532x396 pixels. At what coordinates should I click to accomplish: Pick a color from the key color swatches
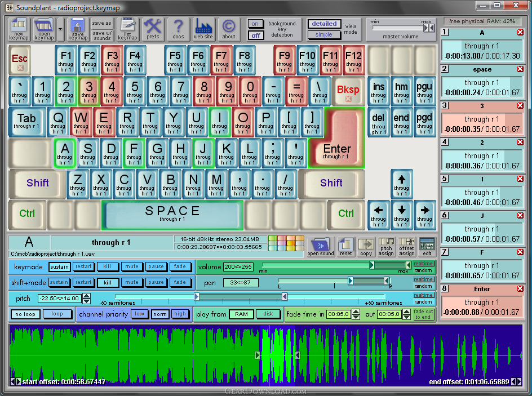click(x=286, y=243)
